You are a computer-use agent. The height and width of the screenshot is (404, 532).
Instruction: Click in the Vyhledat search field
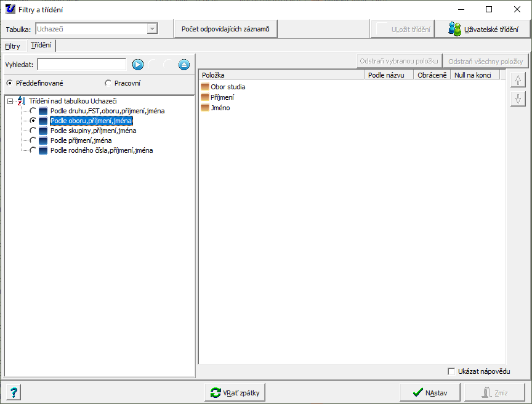coord(81,65)
